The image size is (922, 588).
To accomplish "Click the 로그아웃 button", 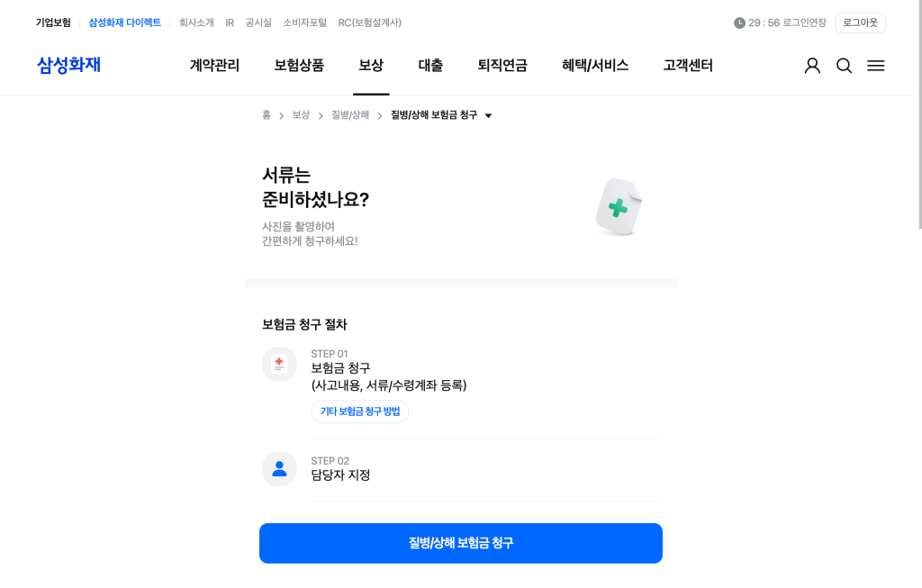I will pyautogui.click(x=860, y=23).
